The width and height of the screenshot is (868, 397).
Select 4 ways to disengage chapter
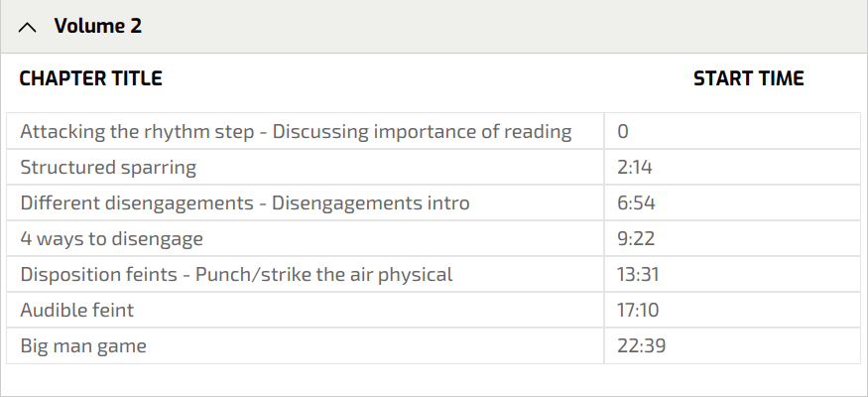click(x=111, y=238)
